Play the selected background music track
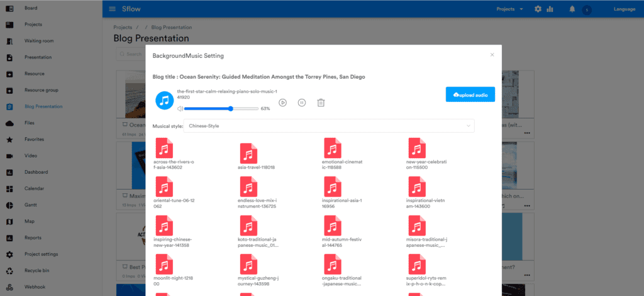 tap(283, 103)
